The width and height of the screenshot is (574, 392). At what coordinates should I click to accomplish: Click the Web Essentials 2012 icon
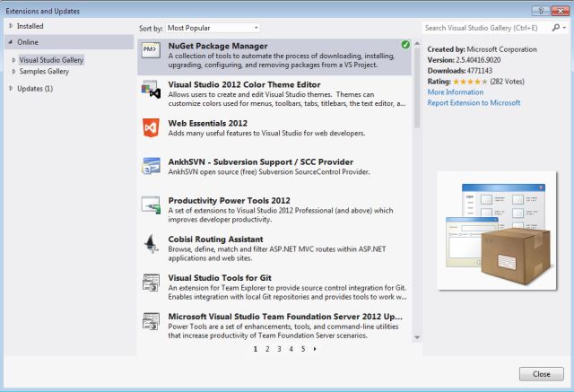[152, 127]
